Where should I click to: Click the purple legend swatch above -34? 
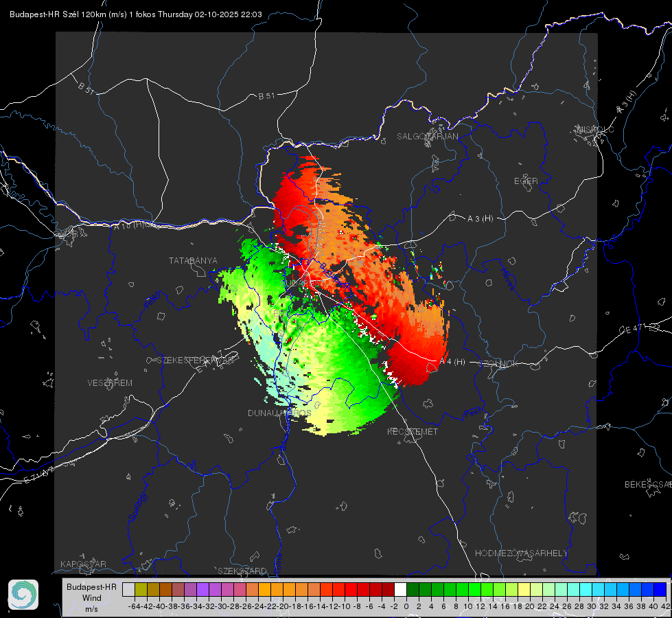pyautogui.click(x=202, y=589)
